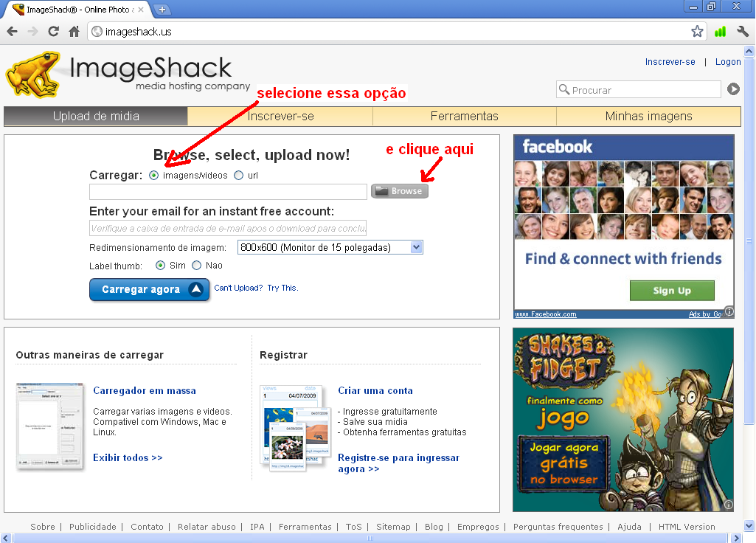Click the Exibir todos >> link
Screen dimensions: 756x543
[128, 457]
